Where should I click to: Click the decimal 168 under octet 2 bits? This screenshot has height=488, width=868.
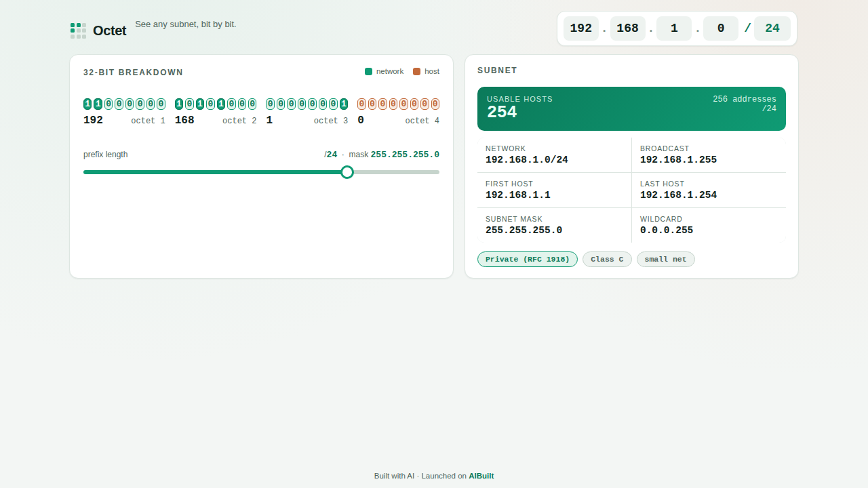[184, 120]
